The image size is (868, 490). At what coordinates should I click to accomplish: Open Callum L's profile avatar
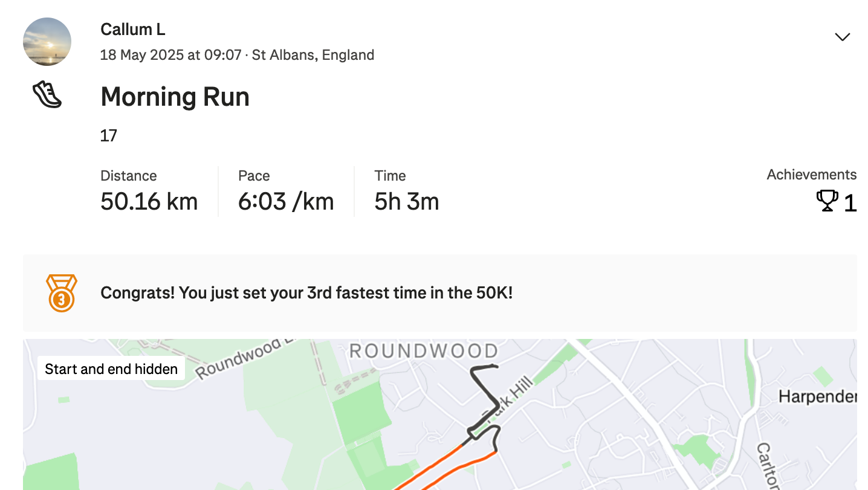tap(47, 42)
